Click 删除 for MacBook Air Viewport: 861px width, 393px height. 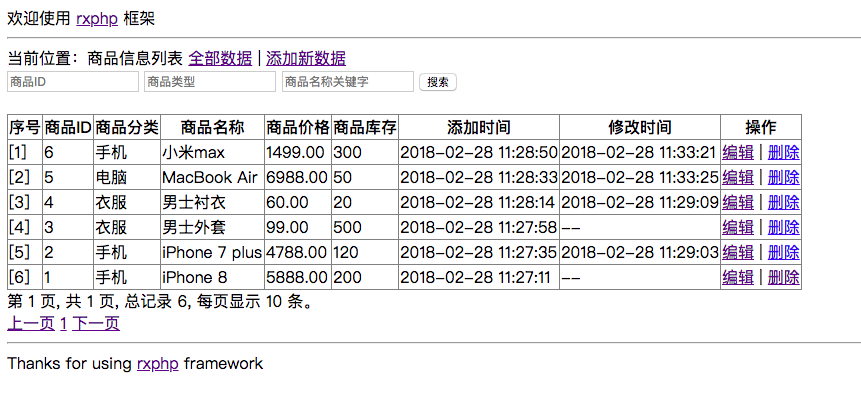point(783,177)
